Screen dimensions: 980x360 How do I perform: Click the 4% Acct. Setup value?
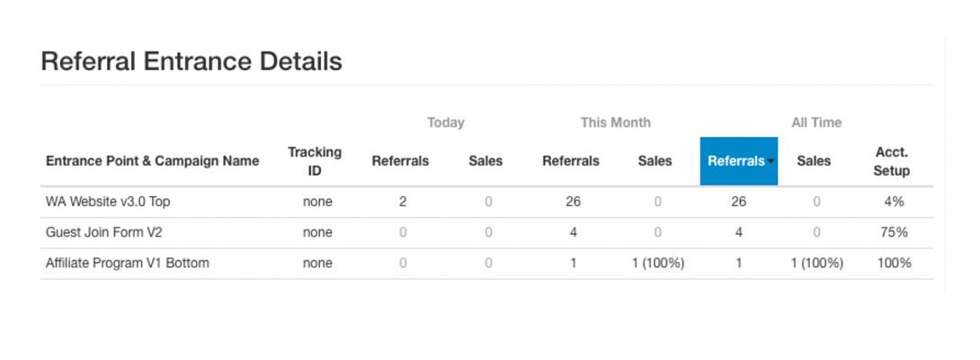click(x=894, y=202)
